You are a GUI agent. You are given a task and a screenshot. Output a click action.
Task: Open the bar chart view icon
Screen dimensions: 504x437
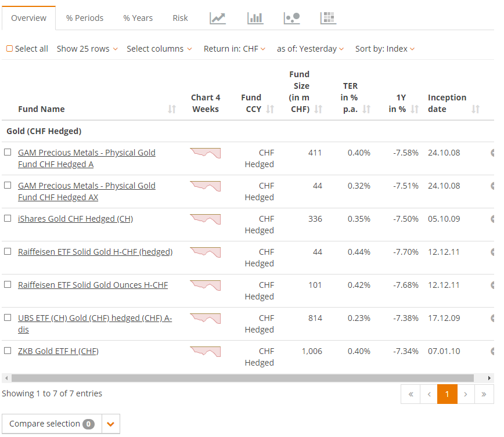(x=255, y=18)
